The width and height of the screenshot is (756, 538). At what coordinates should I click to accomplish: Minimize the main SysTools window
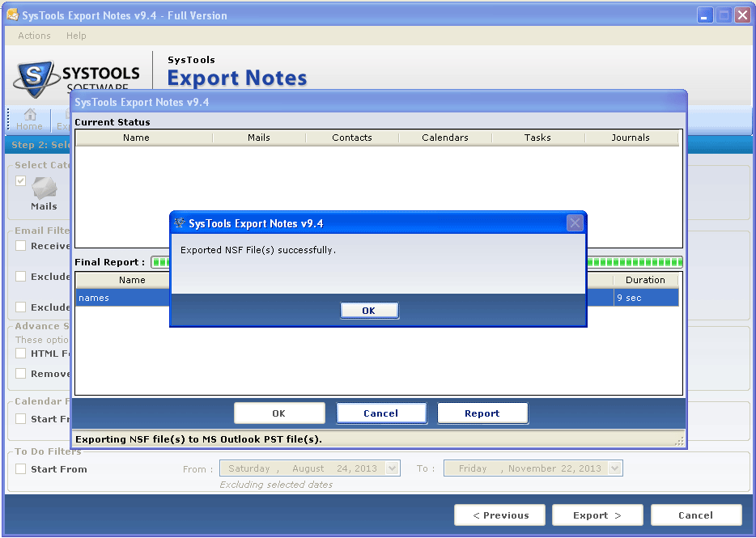[x=704, y=15]
